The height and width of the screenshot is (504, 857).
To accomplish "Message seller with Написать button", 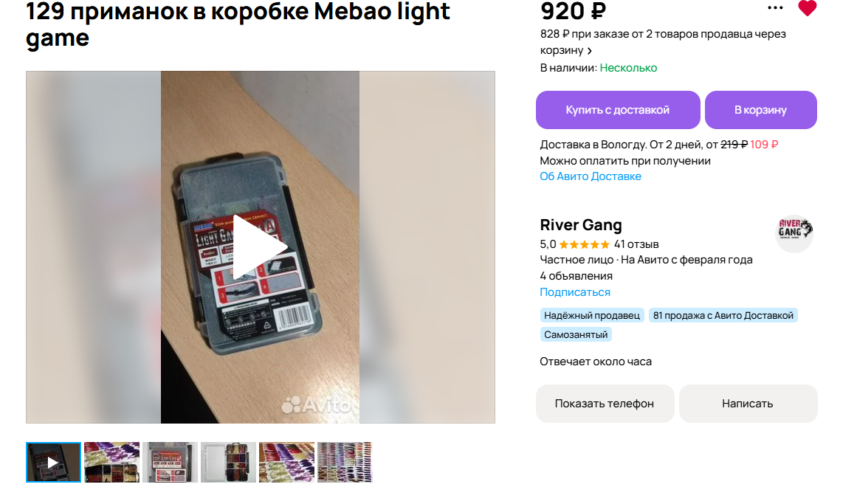I will [748, 404].
